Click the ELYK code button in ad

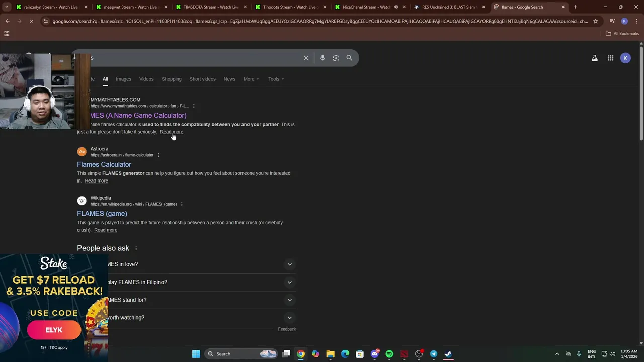[x=54, y=330]
